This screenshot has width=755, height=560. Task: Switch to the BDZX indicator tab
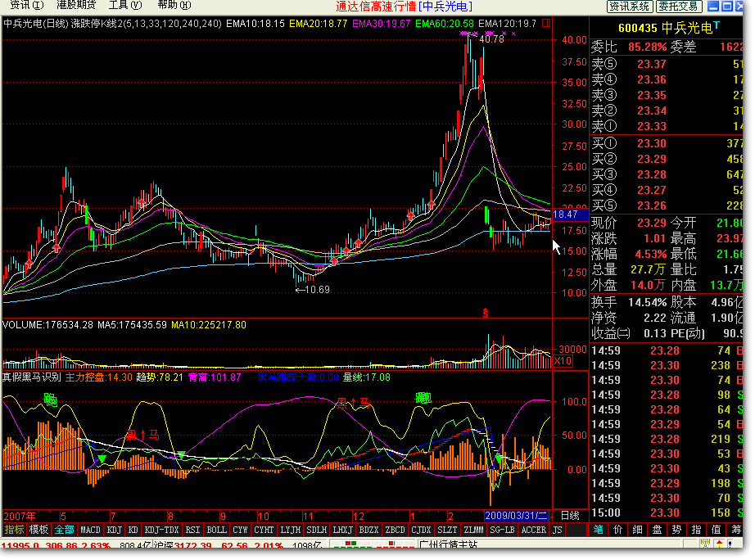coord(368,530)
